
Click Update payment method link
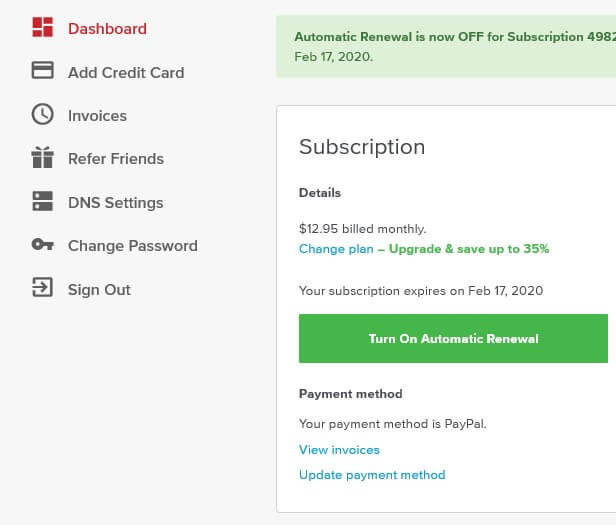click(x=372, y=475)
